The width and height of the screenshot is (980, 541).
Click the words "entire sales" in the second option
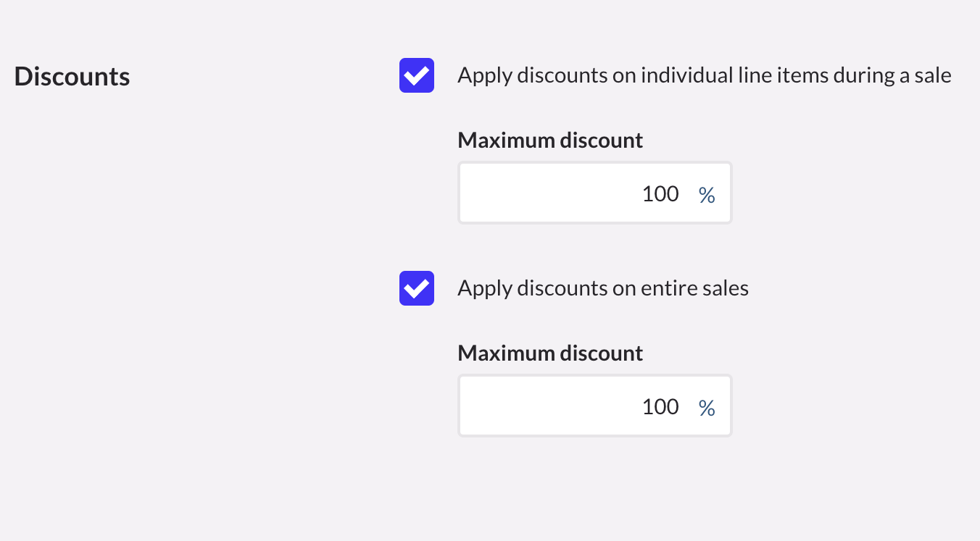[x=694, y=288]
